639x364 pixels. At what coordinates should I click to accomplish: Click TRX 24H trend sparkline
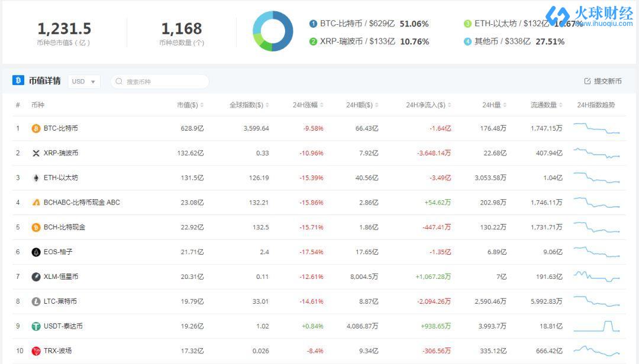pos(596,351)
